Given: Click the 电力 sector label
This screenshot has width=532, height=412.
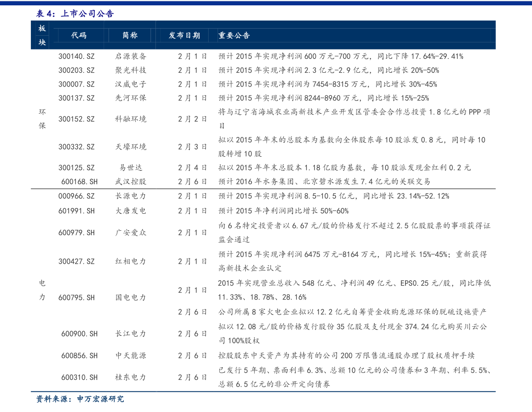Looking at the screenshot, I should pyautogui.click(x=42, y=290).
